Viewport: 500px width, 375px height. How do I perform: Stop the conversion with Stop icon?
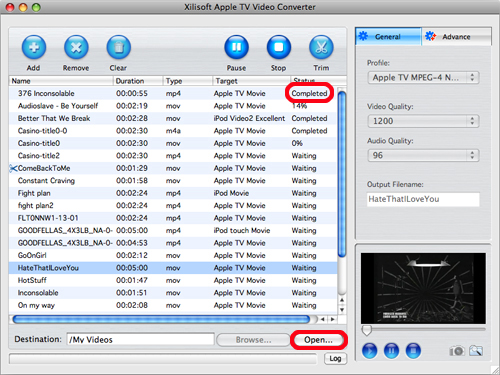click(x=279, y=47)
